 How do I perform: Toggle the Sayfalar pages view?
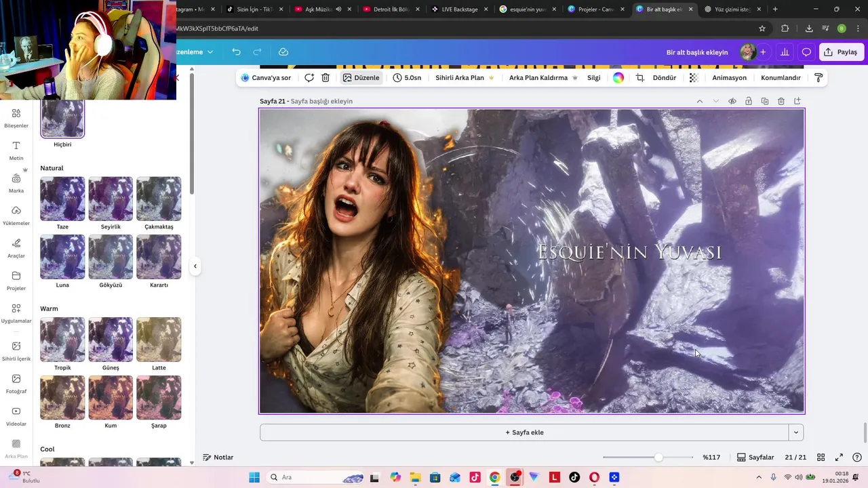click(755, 457)
